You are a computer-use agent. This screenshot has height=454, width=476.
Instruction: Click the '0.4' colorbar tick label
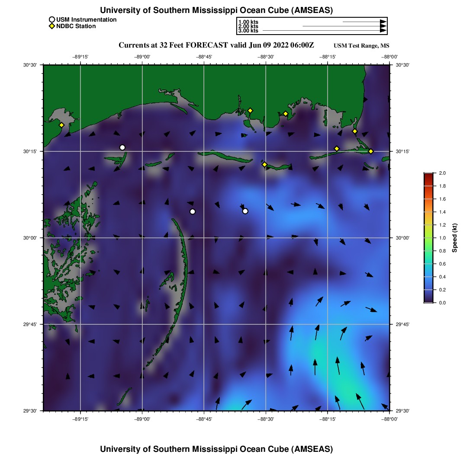tap(442, 277)
